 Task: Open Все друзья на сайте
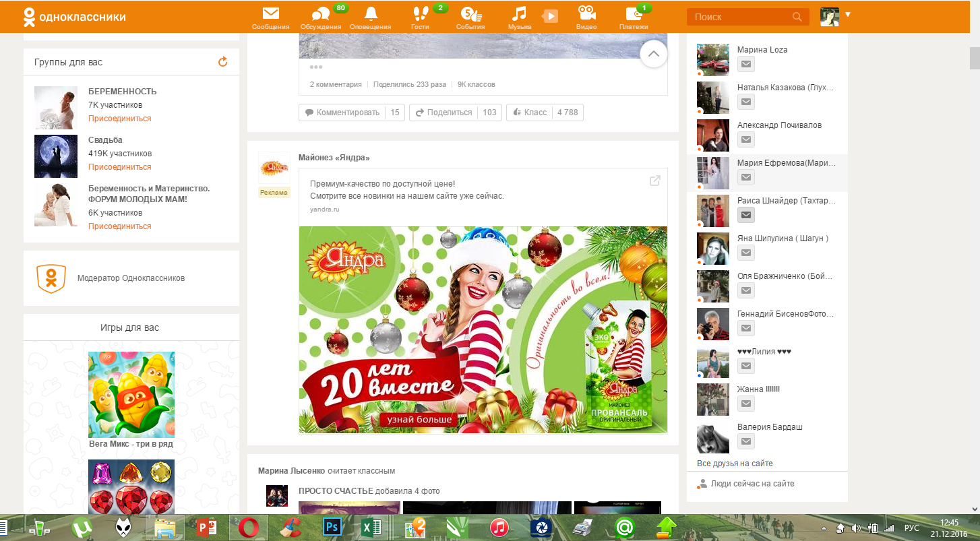point(735,464)
